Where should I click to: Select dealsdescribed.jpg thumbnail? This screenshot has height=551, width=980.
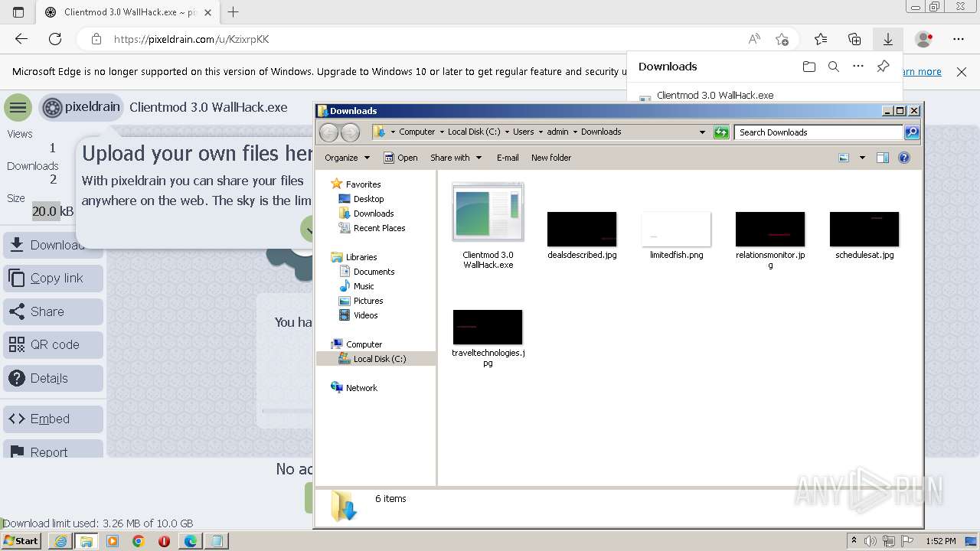[582, 236]
